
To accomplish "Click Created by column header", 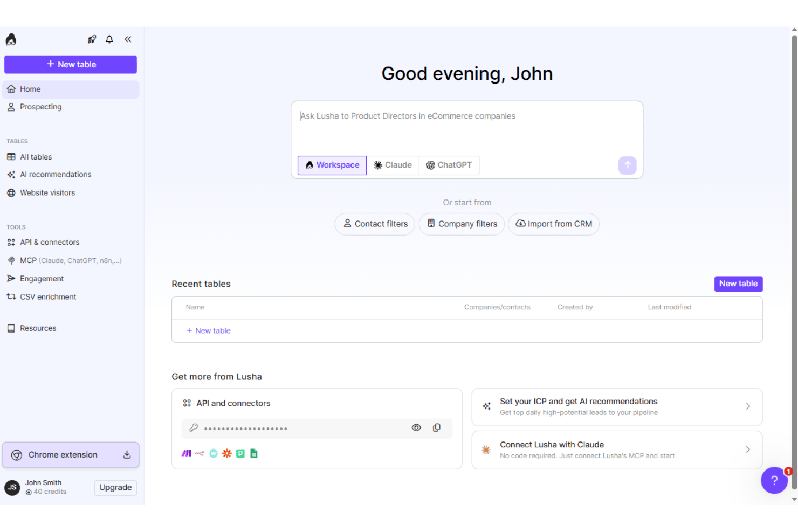I will (575, 307).
